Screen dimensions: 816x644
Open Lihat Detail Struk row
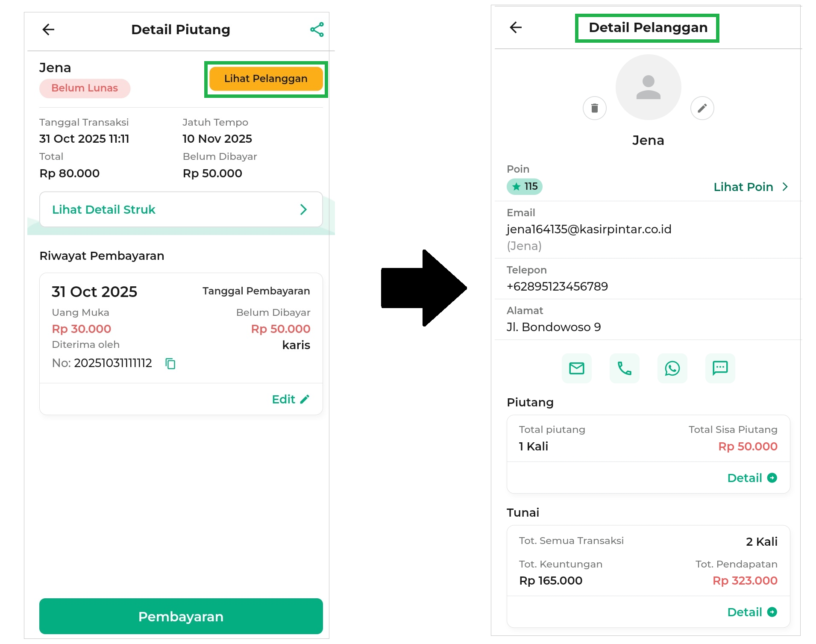[181, 209]
